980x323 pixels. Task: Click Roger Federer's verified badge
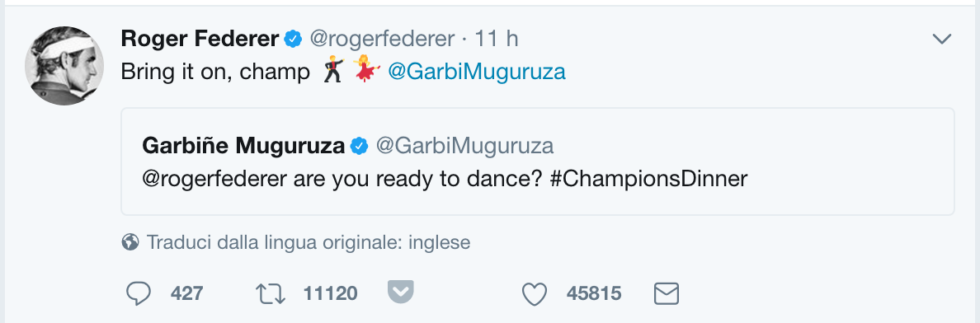pyautogui.click(x=293, y=40)
